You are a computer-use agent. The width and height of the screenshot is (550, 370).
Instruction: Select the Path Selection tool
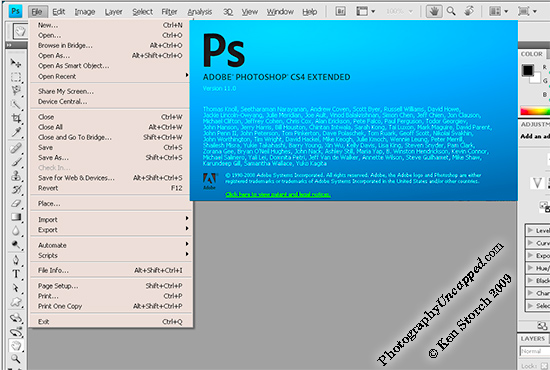[x=15, y=288]
